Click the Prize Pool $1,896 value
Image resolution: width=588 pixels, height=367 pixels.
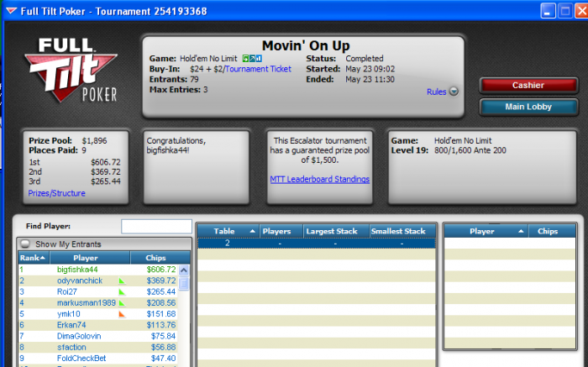tap(94, 141)
